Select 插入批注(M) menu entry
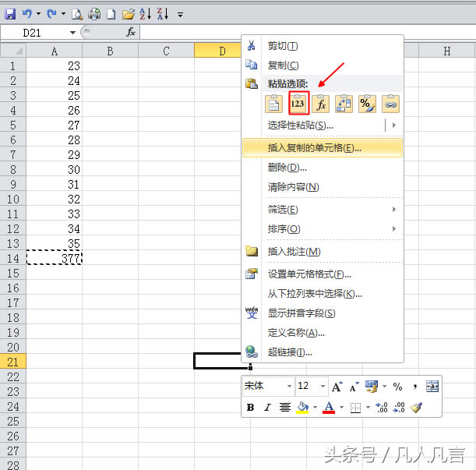Screen dimensions: 476x470 323,251
